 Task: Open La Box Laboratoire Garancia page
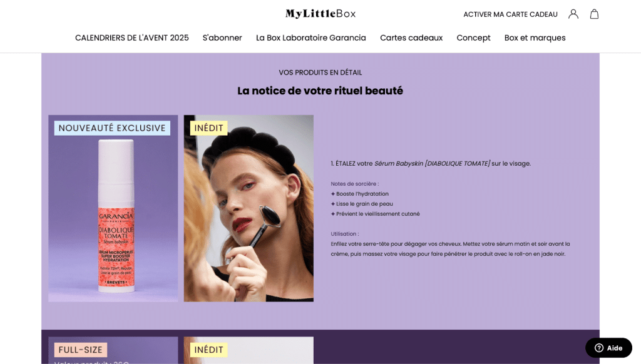(310, 38)
